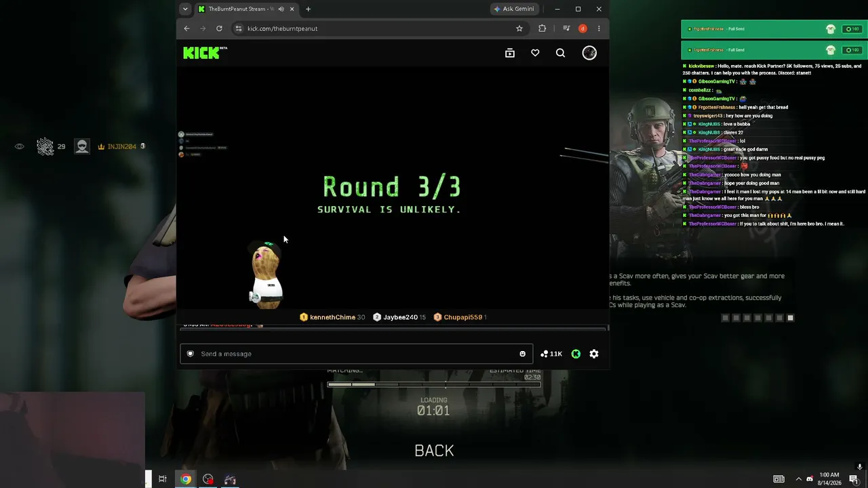Click the eye viewer icon in game overlay

click(20, 146)
